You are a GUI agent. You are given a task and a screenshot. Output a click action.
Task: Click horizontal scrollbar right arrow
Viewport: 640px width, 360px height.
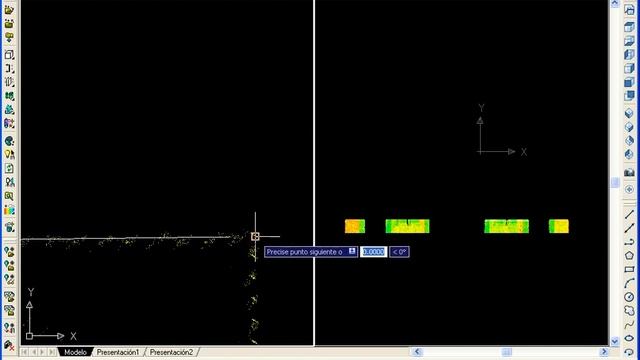pos(604,352)
